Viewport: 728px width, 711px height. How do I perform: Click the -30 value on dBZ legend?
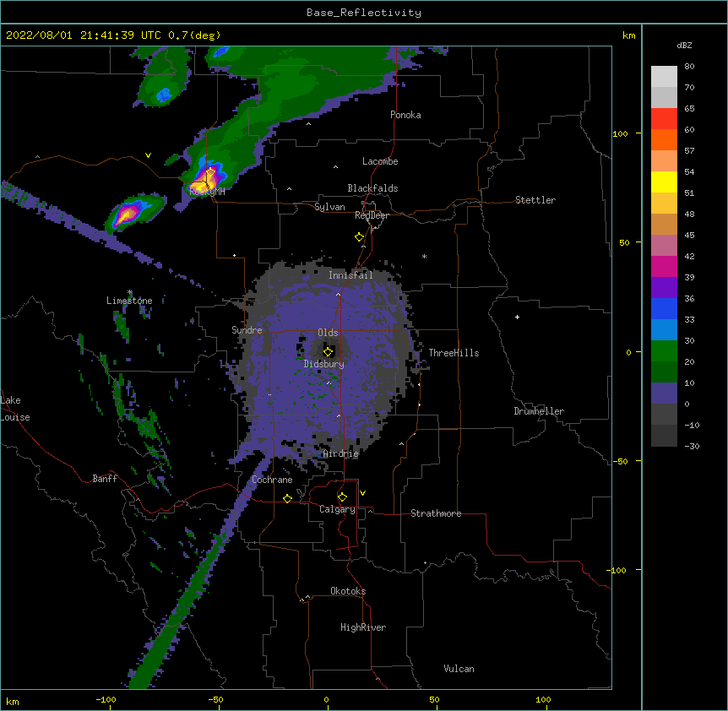click(x=692, y=447)
